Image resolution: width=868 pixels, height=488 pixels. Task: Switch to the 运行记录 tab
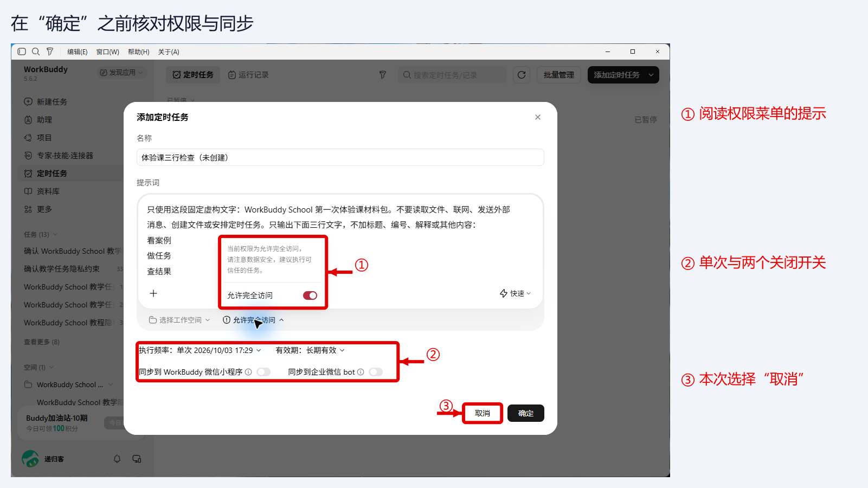[248, 75]
